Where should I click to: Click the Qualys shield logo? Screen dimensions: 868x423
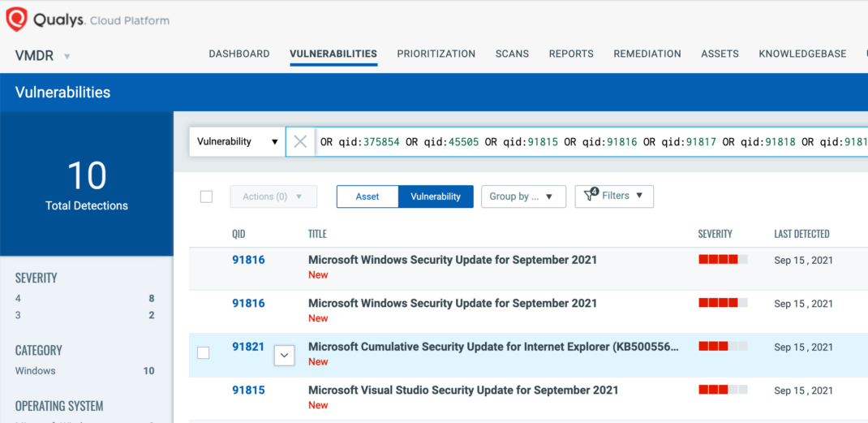(x=16, y=20)
